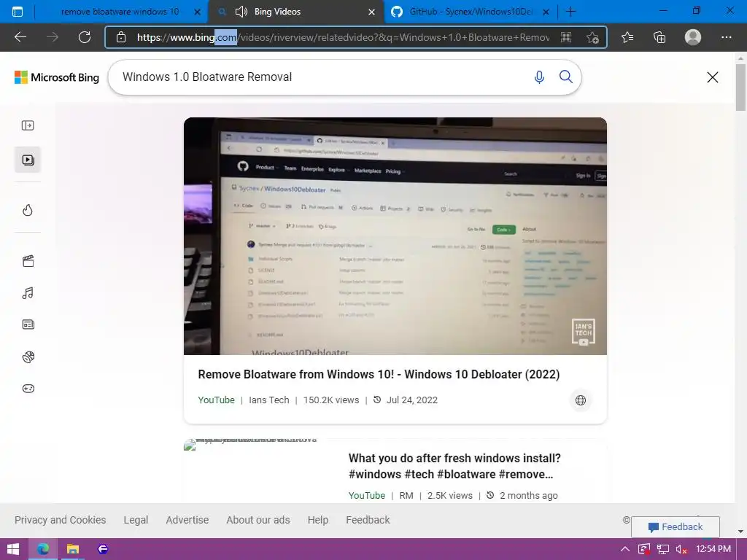747x560 pixels.
Task: Open File Explorer from the taskbar
Action: tap(72, 549)
